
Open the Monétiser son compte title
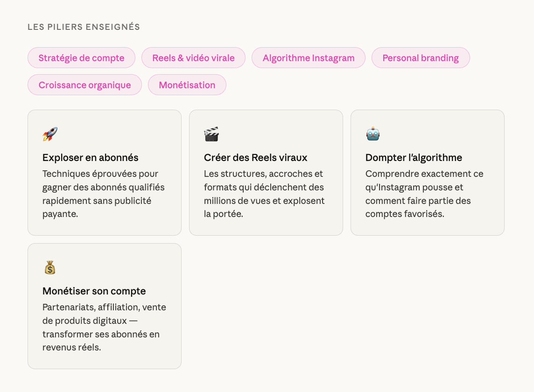94,291
